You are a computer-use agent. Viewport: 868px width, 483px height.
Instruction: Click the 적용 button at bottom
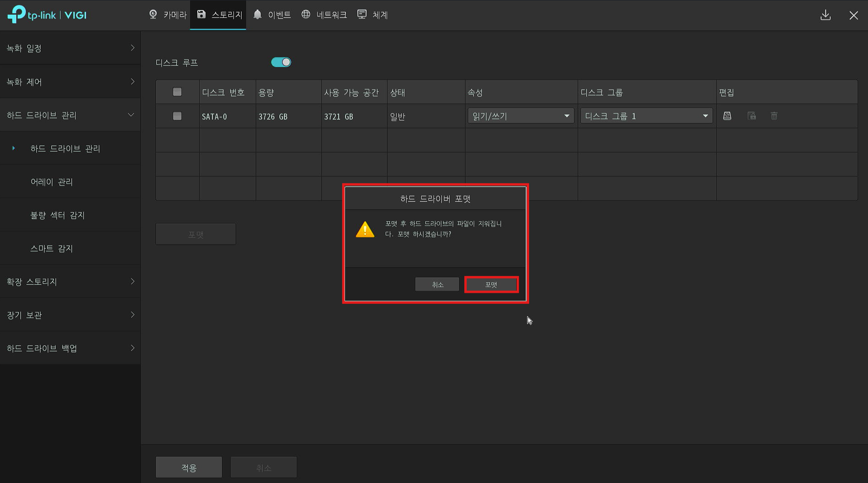pyautogui.click(x=189, y=468)
